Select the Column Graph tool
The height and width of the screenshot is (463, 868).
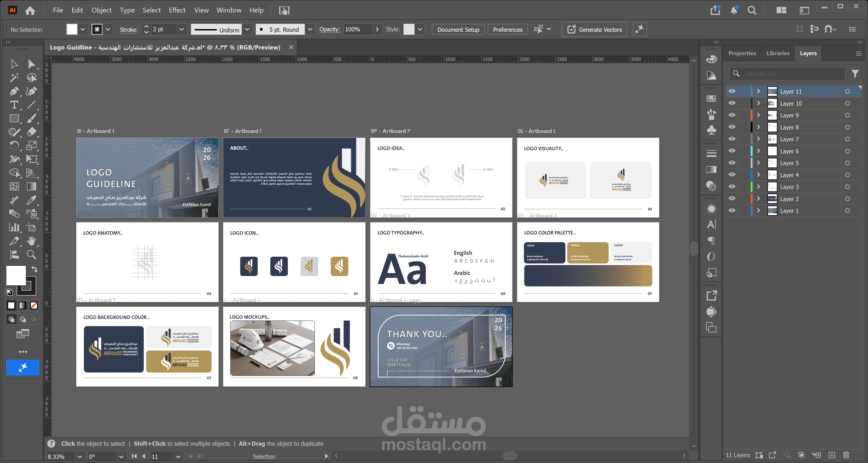click(x=14, y=227)
